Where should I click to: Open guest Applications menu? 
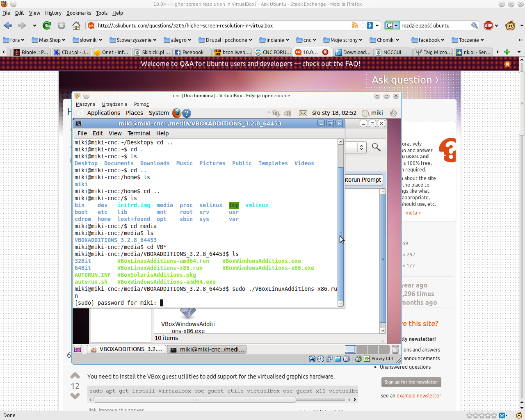click(103, 113)
